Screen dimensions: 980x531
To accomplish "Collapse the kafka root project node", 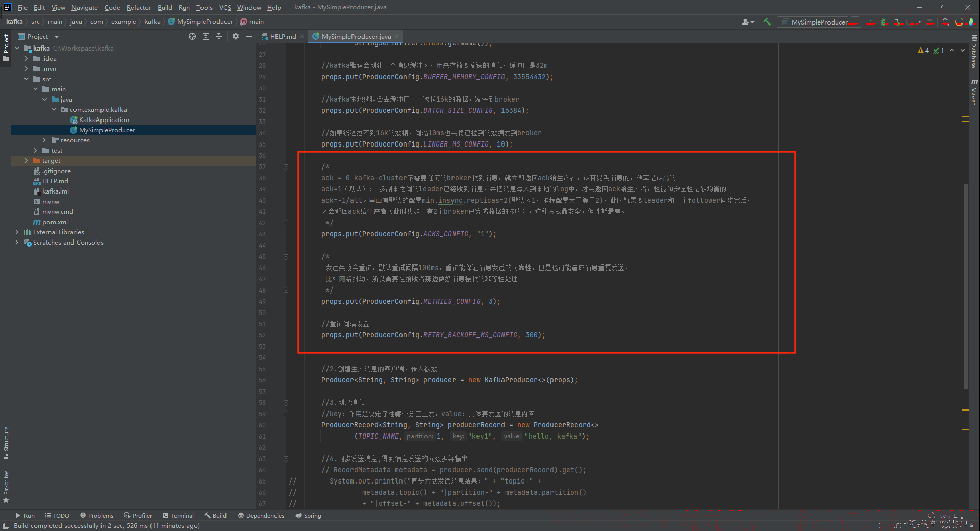I will pyautogui.click(x=17, y=48).
